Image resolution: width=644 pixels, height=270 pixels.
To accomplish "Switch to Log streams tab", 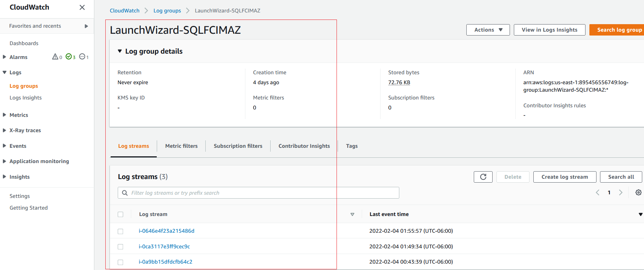I will point(133,146).
